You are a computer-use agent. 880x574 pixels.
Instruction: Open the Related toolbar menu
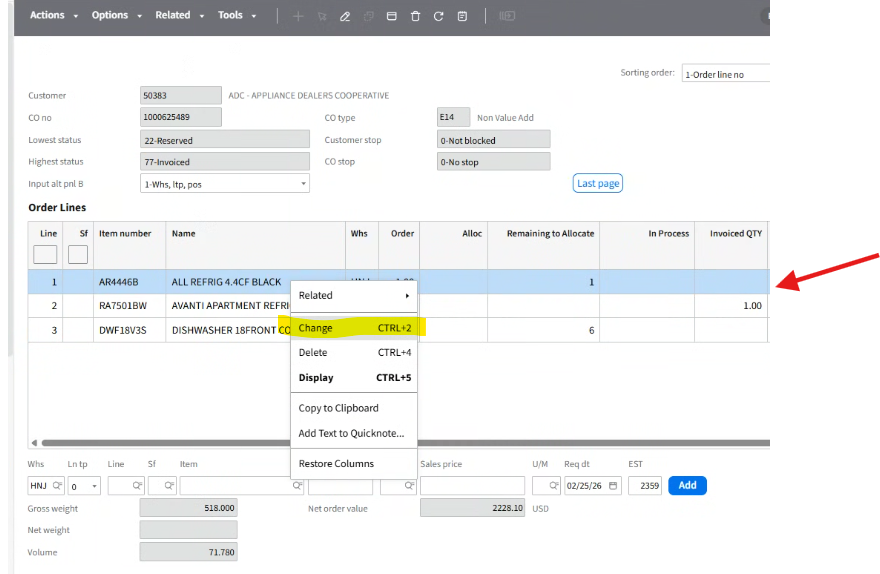pyautogui.click(x=180, y=15)
